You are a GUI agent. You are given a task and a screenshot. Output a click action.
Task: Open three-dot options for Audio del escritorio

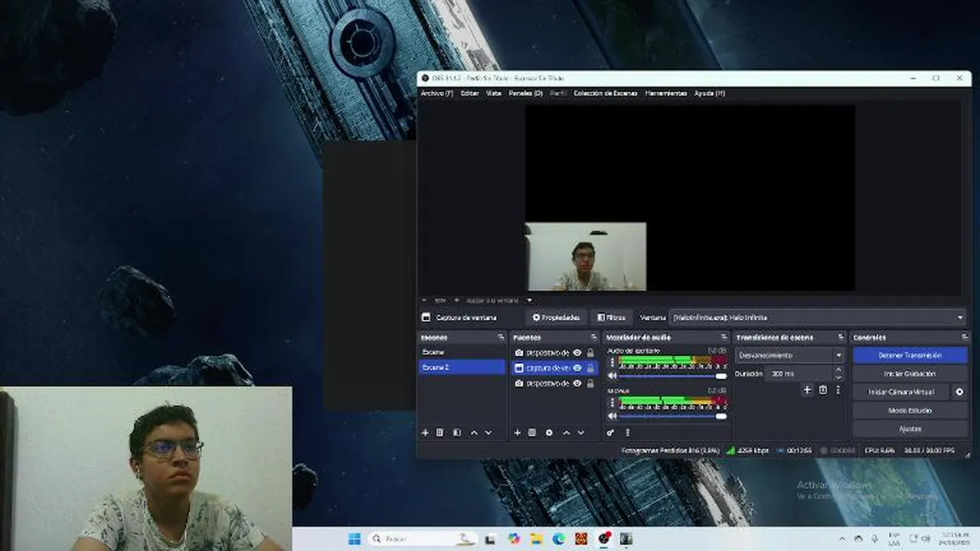612,361
